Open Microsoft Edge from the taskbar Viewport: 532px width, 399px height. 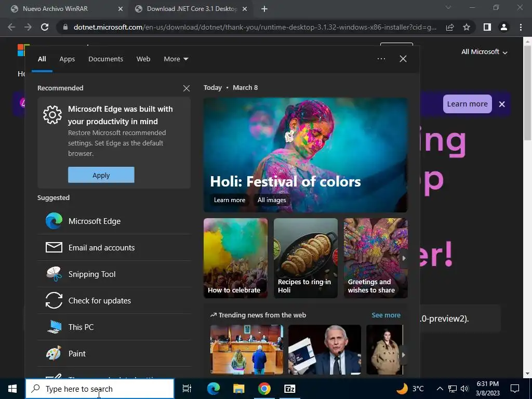click(x=214, y=389)
